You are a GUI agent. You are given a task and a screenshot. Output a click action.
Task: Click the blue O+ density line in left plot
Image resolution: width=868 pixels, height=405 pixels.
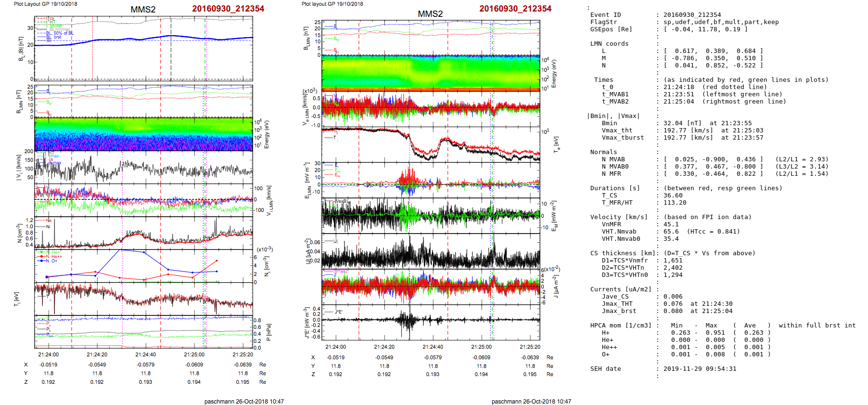pyautogui.click(x=144, y=252)
